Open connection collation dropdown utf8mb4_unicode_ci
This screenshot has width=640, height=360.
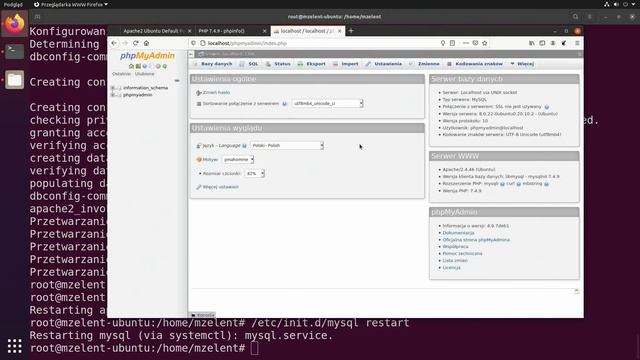coord(327,104)
